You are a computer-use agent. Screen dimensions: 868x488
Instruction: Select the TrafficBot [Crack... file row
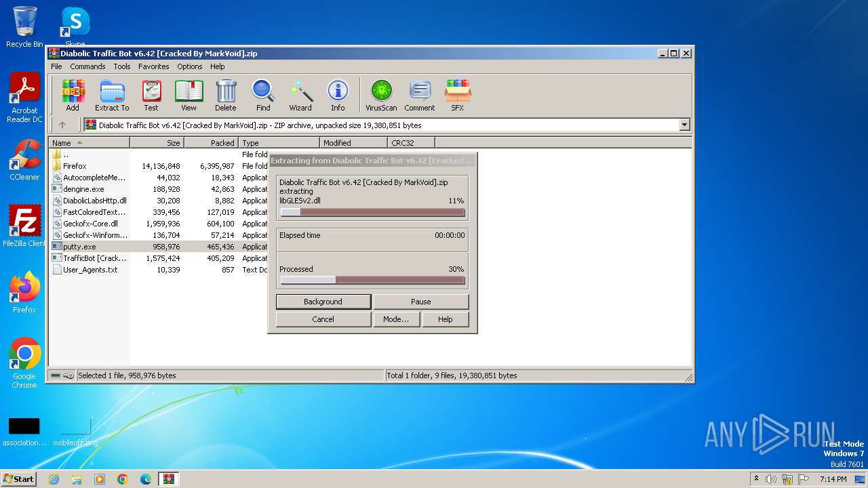pyautogui.click(x=159, y=258)
